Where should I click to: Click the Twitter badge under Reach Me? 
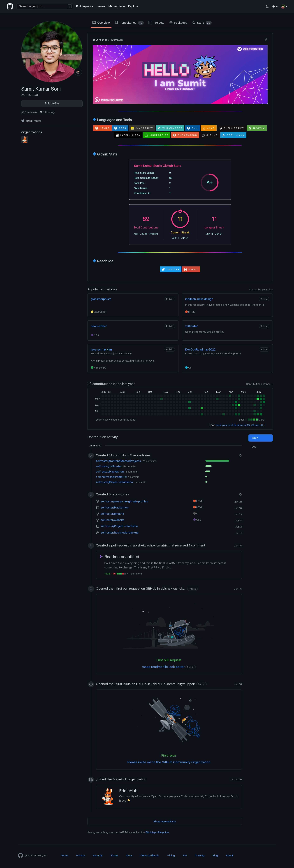click(x=170, y=269)
